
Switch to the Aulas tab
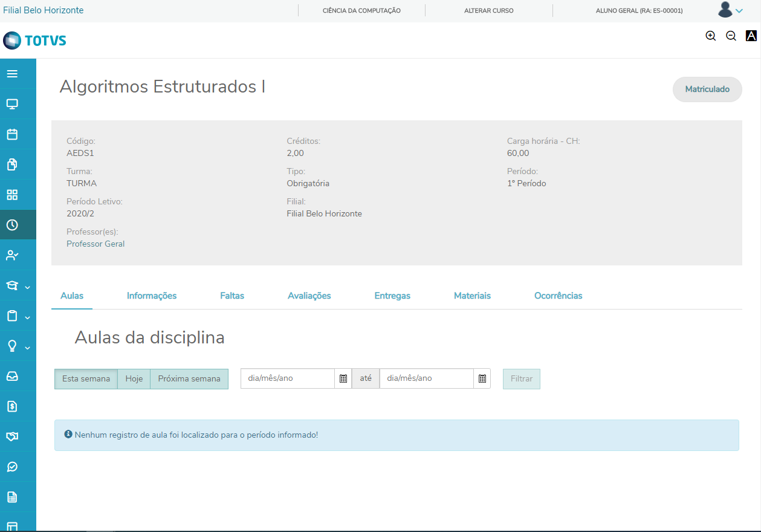[x=72, y=296]
